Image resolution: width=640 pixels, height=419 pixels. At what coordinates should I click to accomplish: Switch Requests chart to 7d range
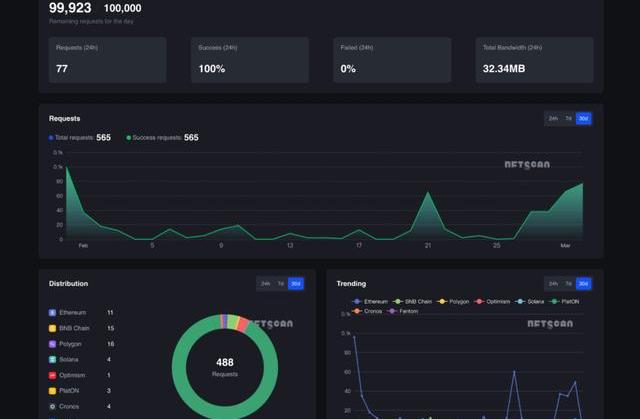click(568, 119)
